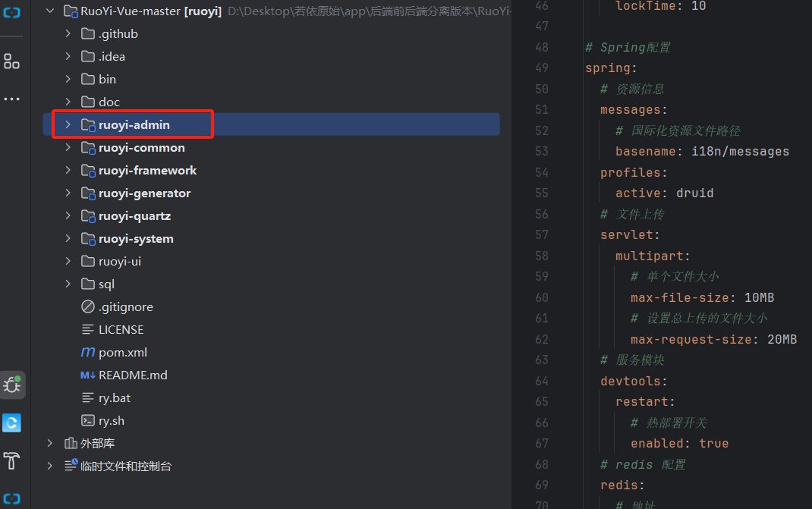
Task: Click the 'enabled: true' line in editor
Action: coord(679,443)
